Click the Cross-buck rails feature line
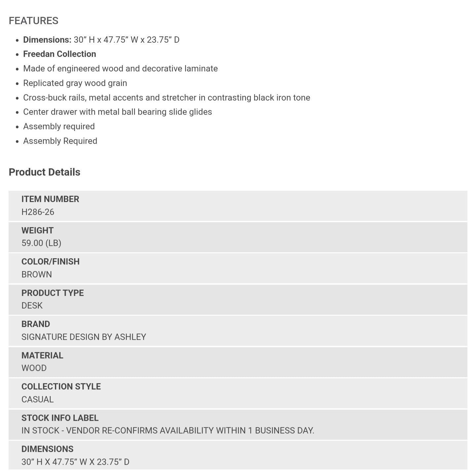 click(x=167, y=98)
